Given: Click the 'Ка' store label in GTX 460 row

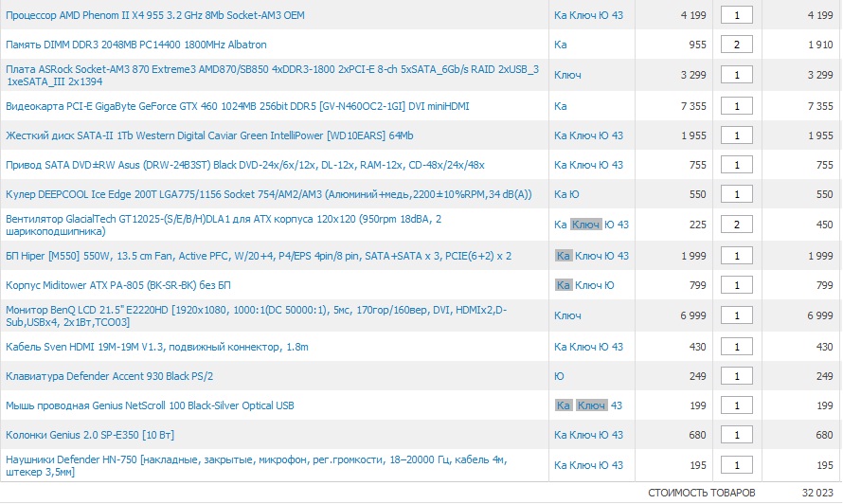Looking at the screenshot, I should 560,106.
